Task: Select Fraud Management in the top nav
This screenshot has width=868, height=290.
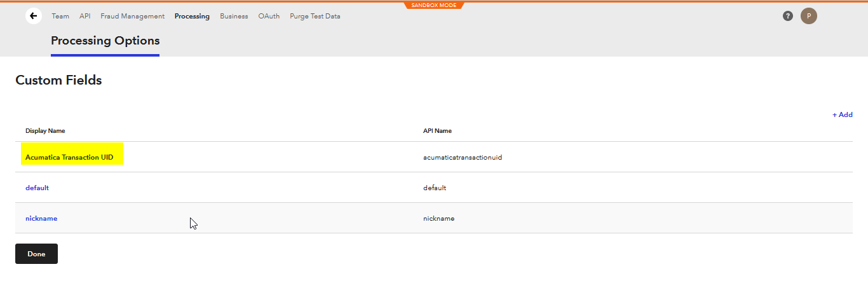Action: click(x=132, y=16)
